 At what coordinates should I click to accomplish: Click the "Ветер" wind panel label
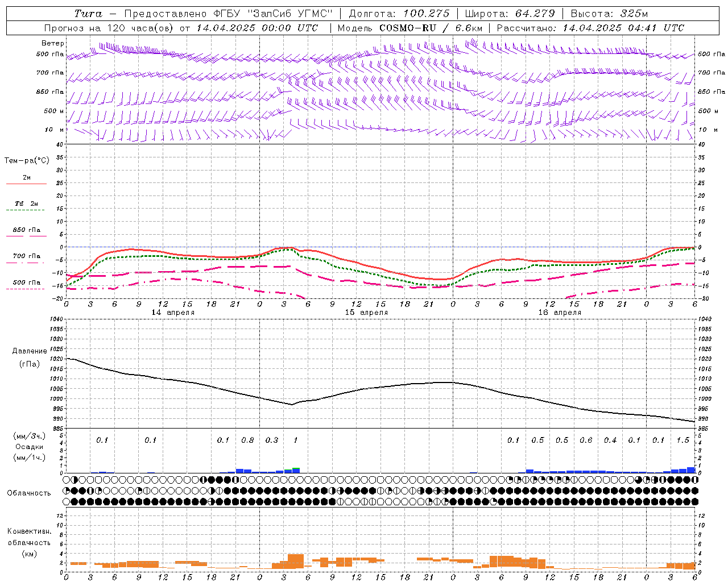(x=53, y=43)
